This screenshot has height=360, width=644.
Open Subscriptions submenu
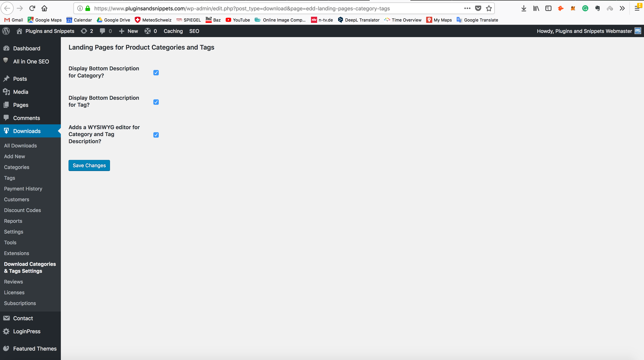click(x=20, y=303)
